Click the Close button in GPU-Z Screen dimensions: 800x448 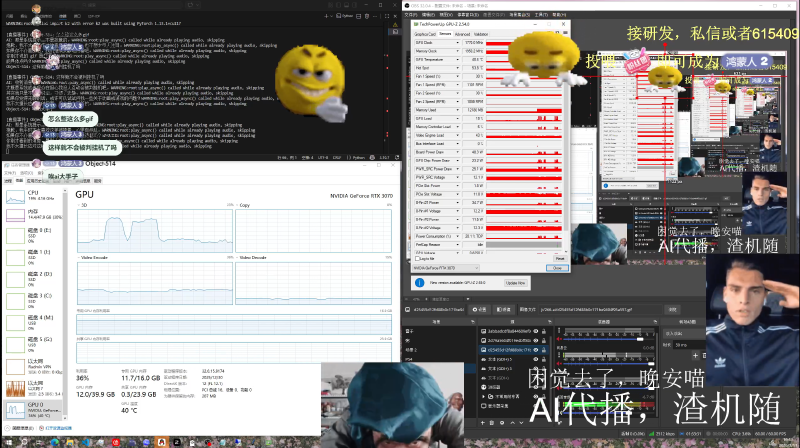pyautogui.click(x=556, y=268)
